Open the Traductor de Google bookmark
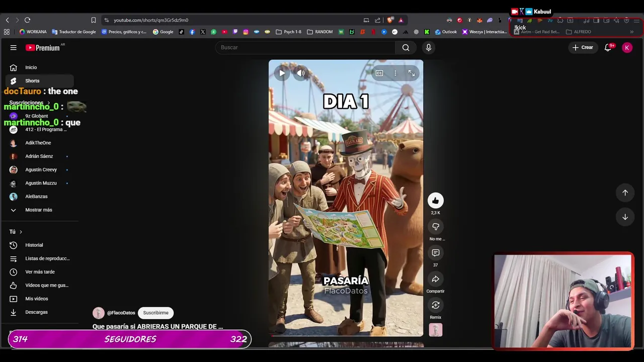 point(73,32)
